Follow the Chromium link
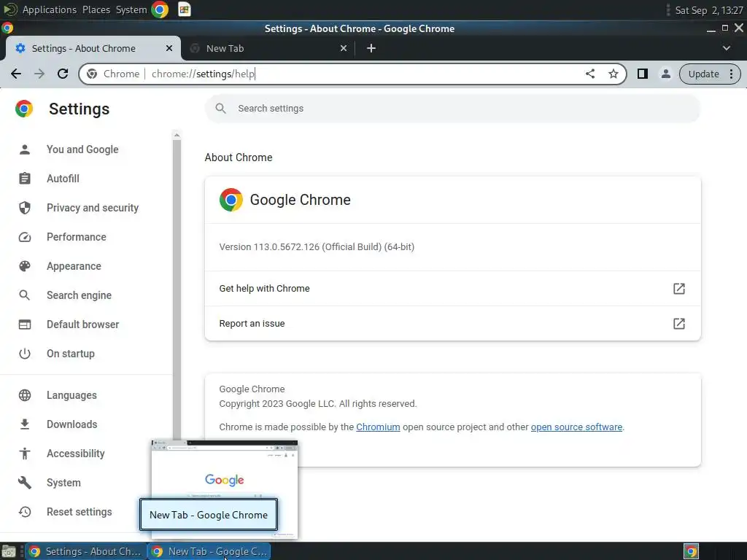747x560 pixels. tap(378, 427)
